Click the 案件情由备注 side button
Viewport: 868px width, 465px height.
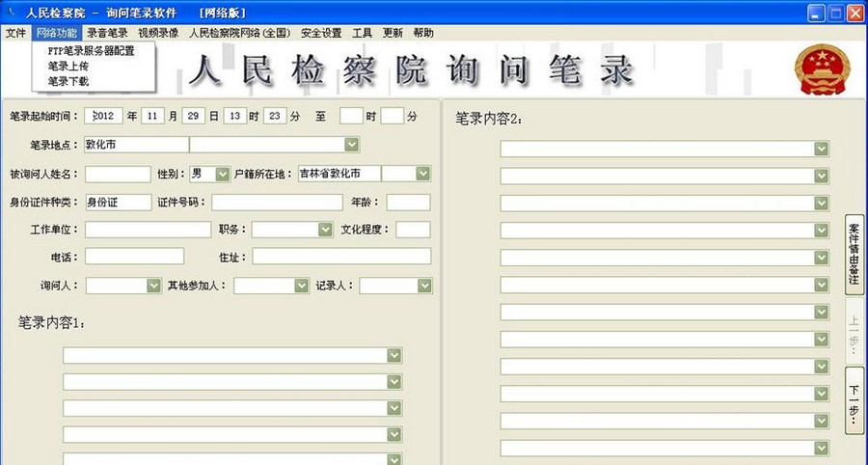854,254
